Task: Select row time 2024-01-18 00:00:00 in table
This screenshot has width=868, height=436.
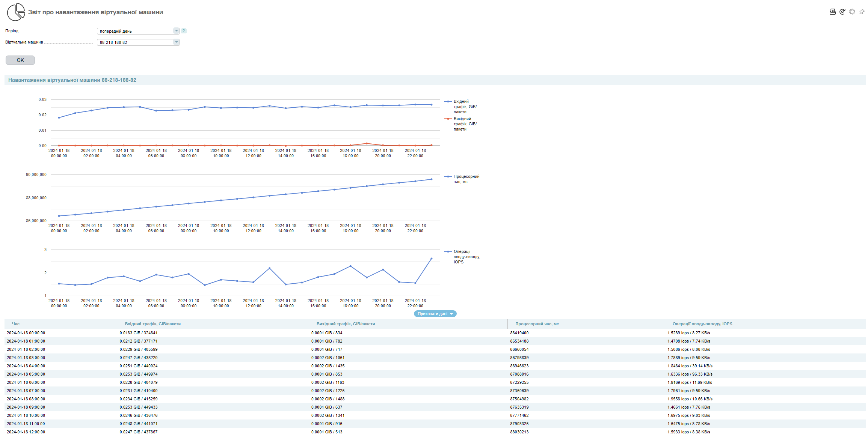Action: click(x=26, y=333)
